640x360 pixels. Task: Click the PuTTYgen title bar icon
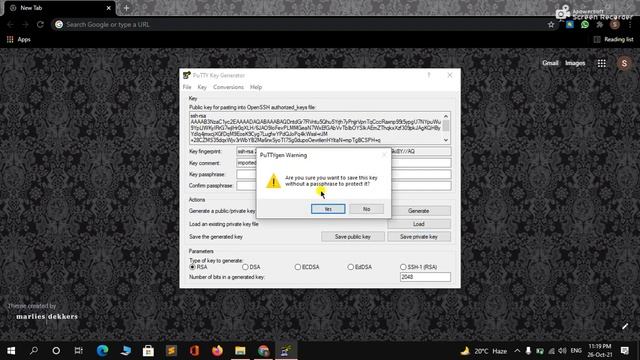(x=187, y=75)
